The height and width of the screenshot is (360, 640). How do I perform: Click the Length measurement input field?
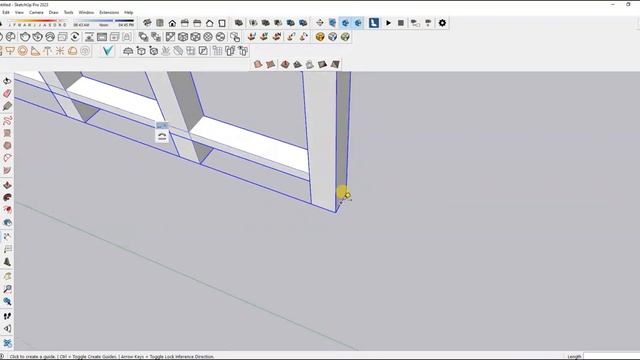tap(611, 356)
